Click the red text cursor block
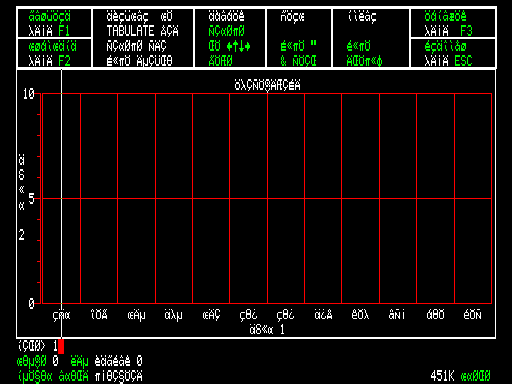The image size is (512, 384). [x=61, y=346]
